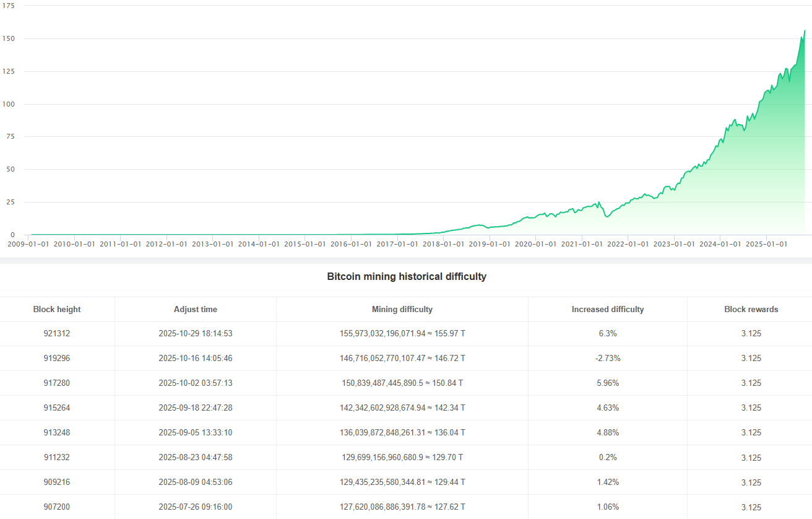The image size is (812, 519).
Task: Select block height 907200 row entry
Action: 57,507
